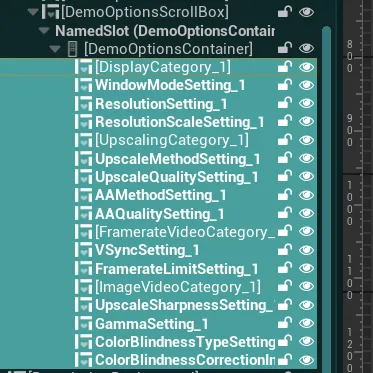Hide ResolutionScaleSetting_1 in the designer
The image size is (373, 373).
point(306,122)
